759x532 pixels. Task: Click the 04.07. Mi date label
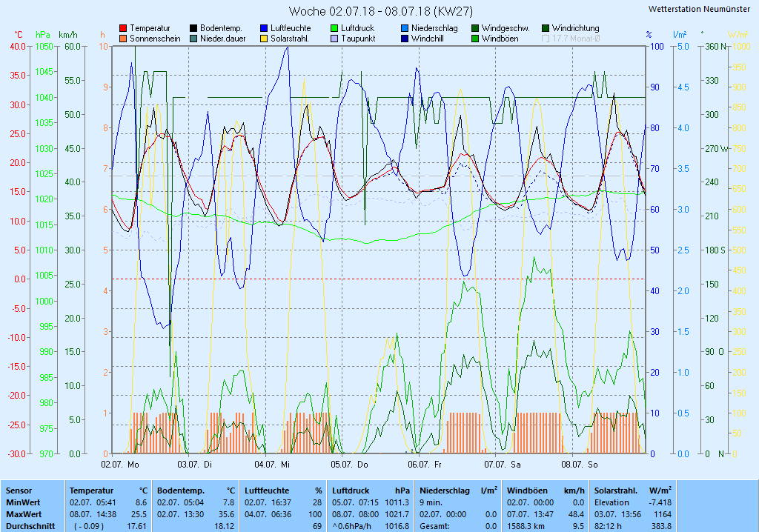pos(272,465)
